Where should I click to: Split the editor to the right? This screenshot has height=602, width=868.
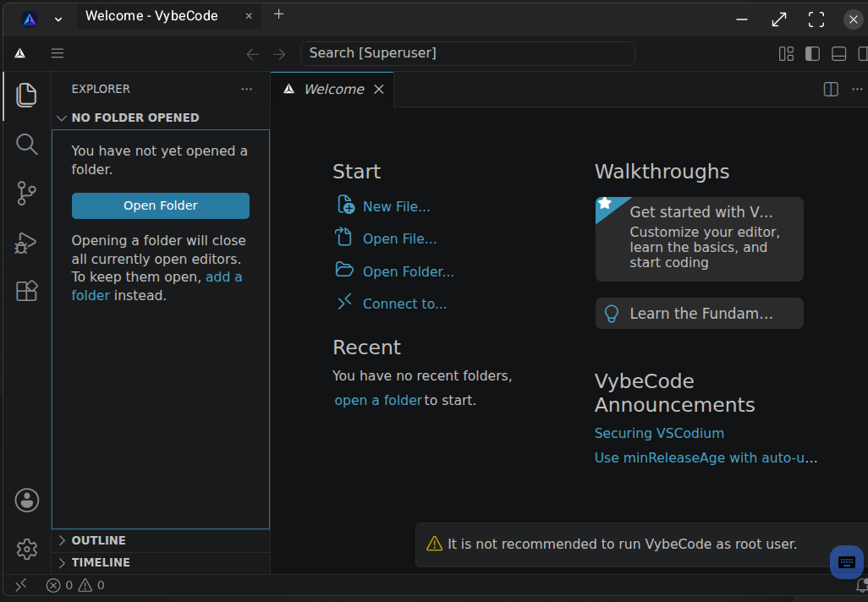[x=831, y=89]
